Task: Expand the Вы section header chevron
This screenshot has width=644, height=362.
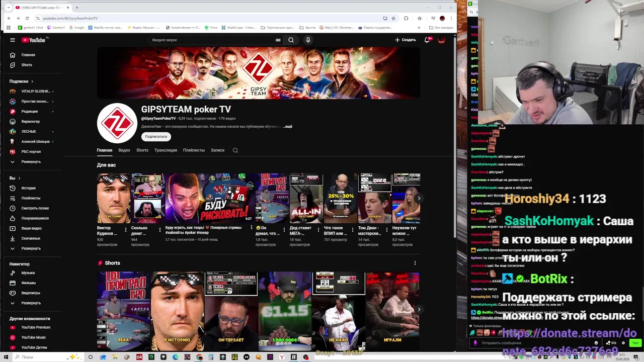Action: click(x=19, y=178)
